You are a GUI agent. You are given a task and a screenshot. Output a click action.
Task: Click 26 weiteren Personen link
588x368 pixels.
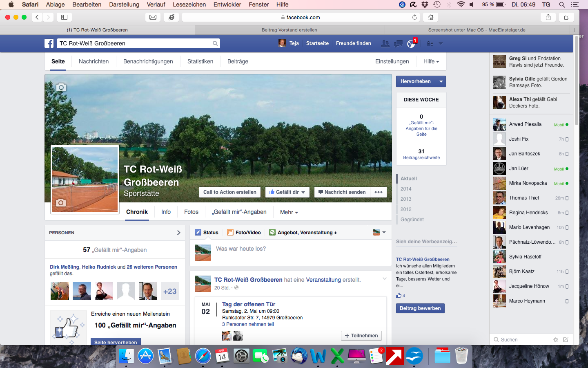[152, 267]
